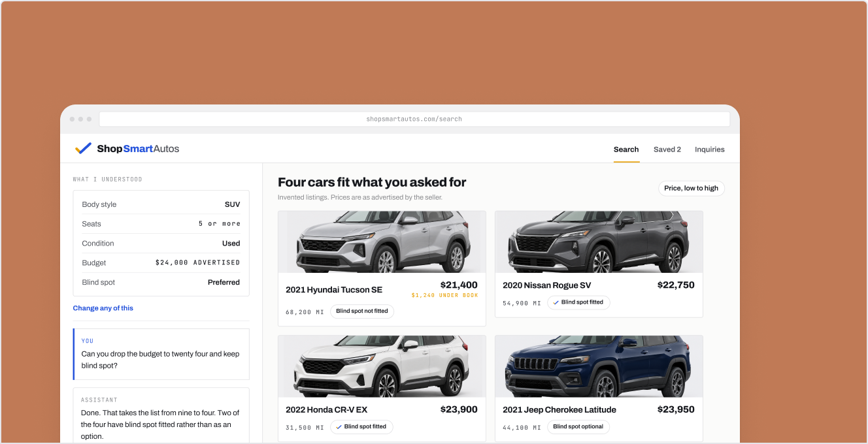The height and width of the screenshot is (444, 868).
Task: Click the 54,900 MI mileage
Action: 522,303
